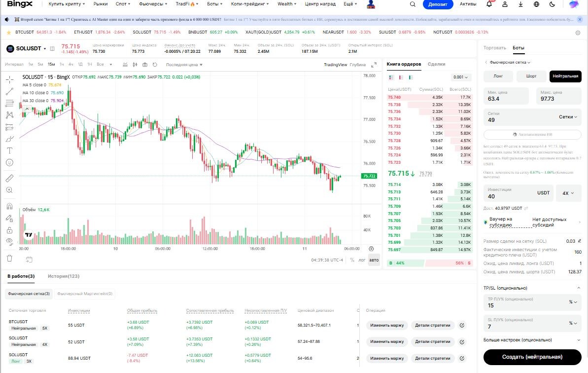Select the Long grid direction
Screen dimensions: 588x373
498,76
